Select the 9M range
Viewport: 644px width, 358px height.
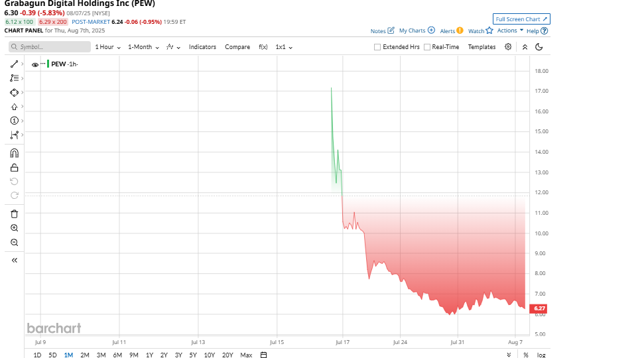pos(133,355)
